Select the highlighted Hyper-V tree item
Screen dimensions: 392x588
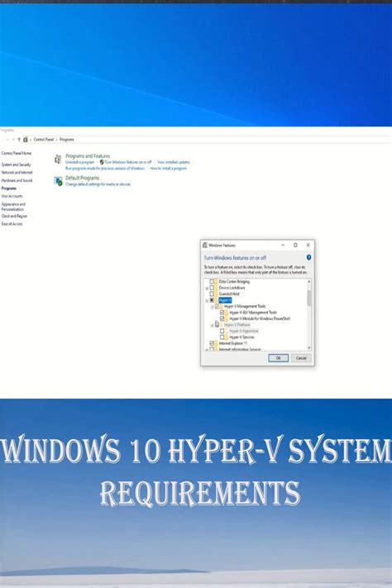pyautogui.click(x=225, y=300)
